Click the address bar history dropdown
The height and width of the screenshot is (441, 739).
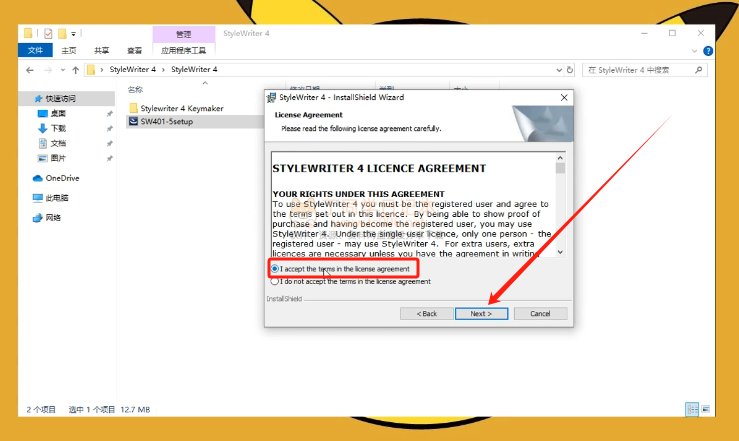click(x=559, y=70)
